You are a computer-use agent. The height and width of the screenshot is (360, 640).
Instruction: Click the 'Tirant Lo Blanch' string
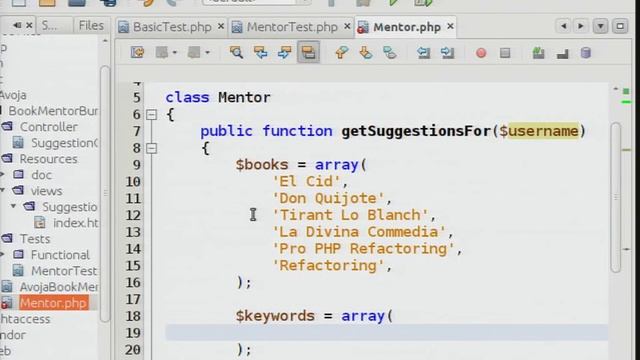(350, 215)
